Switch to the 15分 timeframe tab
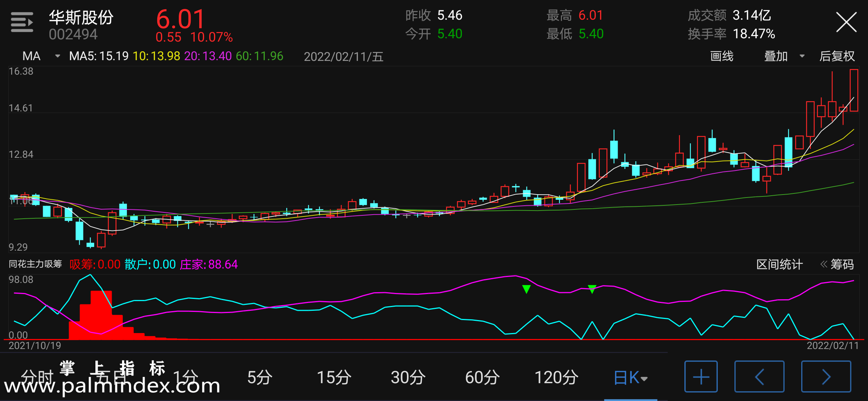This screenshot has width=868, height=401. click(334, 377)
